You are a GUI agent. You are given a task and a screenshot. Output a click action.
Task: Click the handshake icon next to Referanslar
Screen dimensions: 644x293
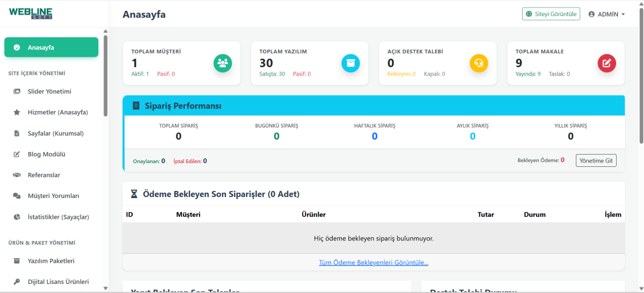coord(17,175)
